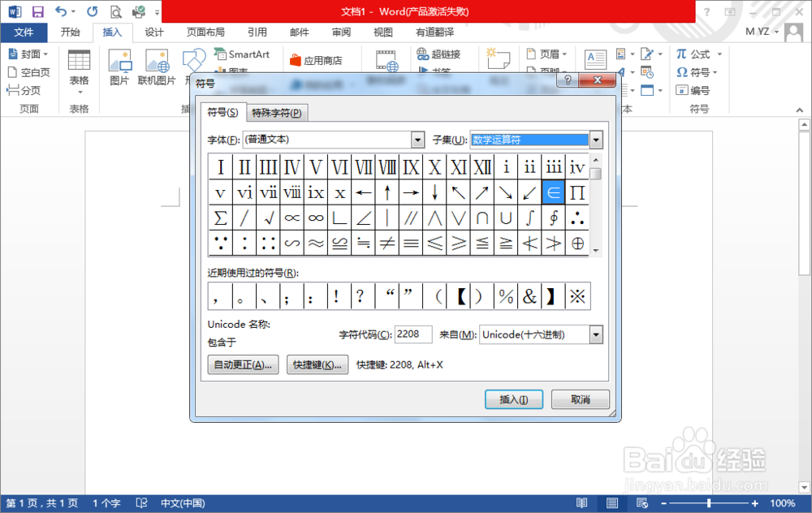This screenshot has width=812, height=513.
Task: Click the 快捷键(K)... button
Action: point(317,364)
